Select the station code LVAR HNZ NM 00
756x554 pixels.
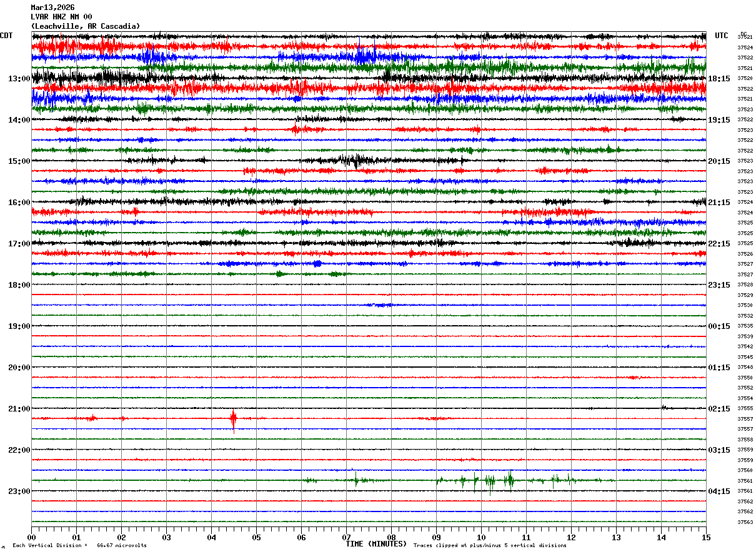[61, 17]
